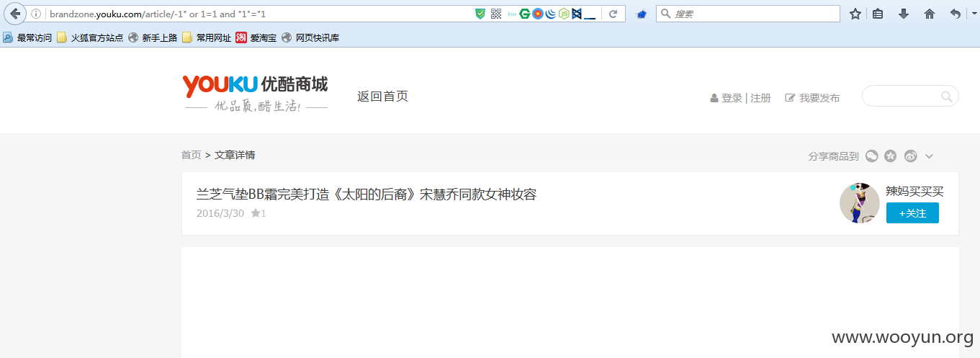Bookmark this page with the star icon
Image resolution: width=980 pixels, height=358 pixels.
(x=855, y=14)
